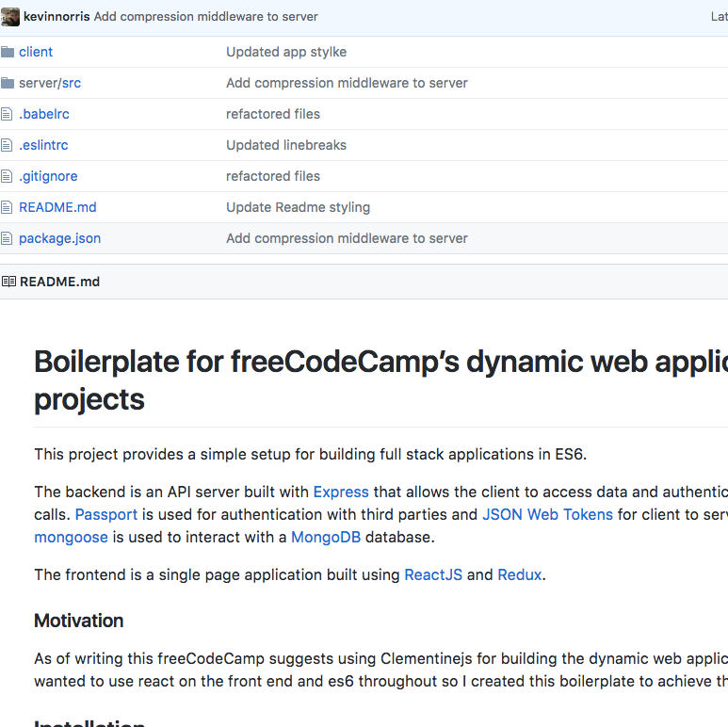Click the package.json file icon

click(x=7, y=238)
